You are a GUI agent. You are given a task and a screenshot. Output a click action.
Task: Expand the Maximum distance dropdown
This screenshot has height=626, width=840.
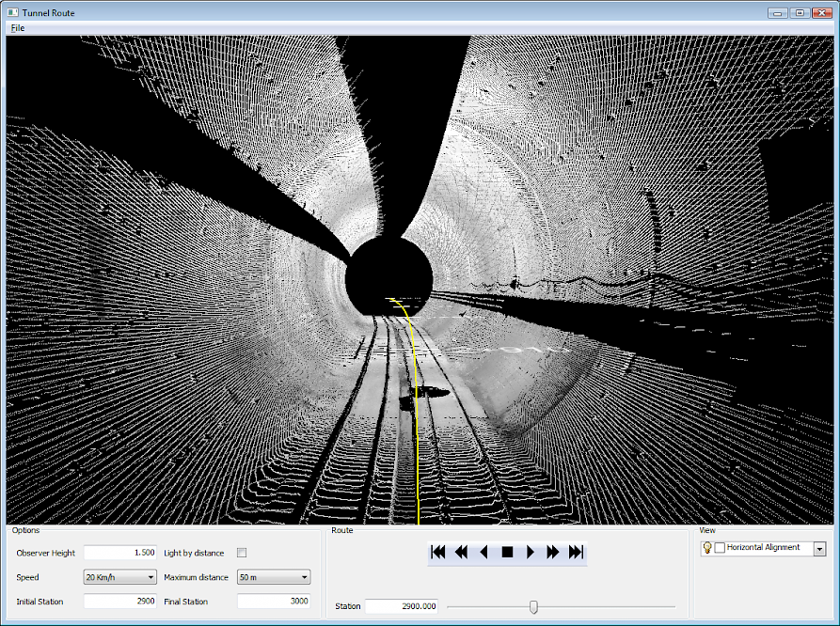point(274,577)
